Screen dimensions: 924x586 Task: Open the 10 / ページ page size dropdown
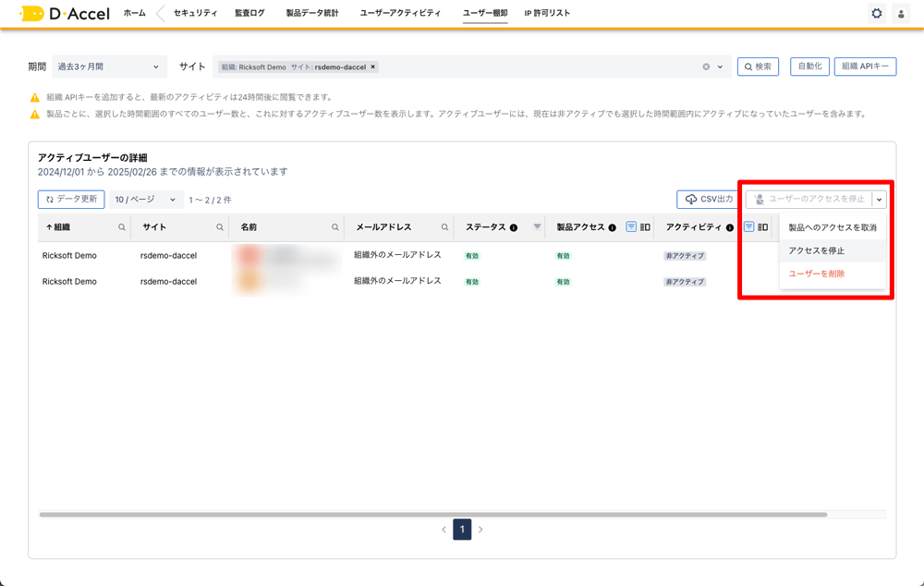point(146,200)
